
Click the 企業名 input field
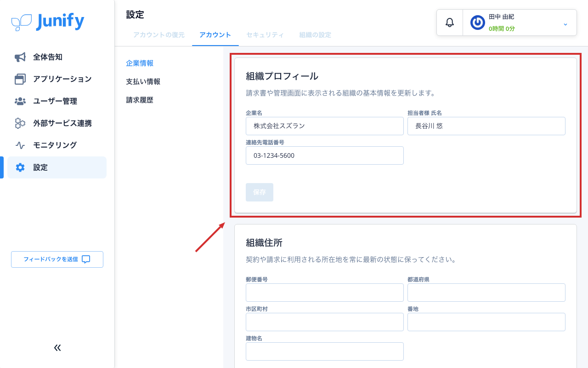(325, 126)
